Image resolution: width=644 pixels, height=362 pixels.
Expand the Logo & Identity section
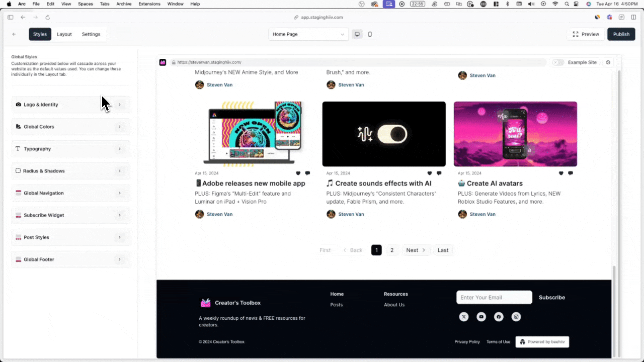click(70, 105)
